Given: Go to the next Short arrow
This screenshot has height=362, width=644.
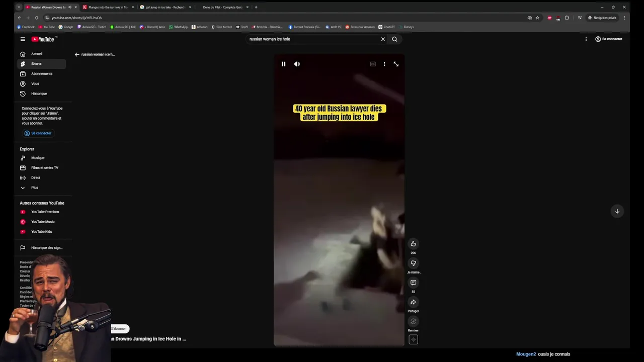Looking at the screenshot, I should click(617, 211).
